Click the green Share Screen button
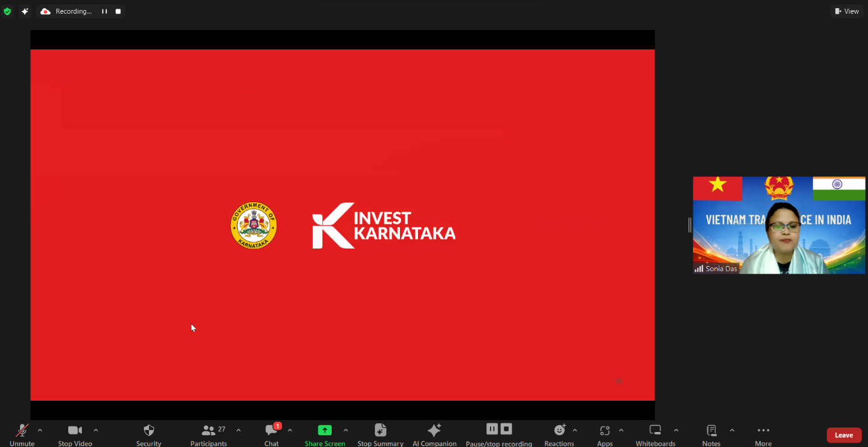 (x=325, y=434)
